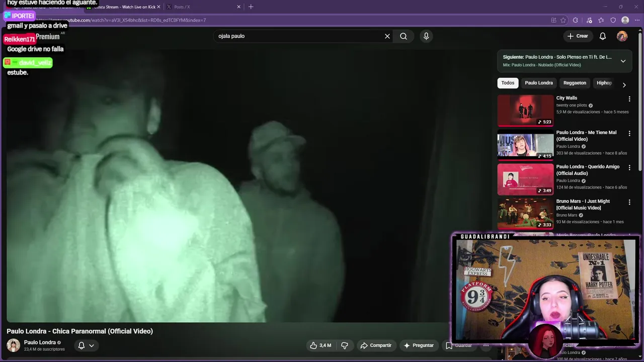Click the browser URL address bar
The image size is (644, 362).
(292, 20)
